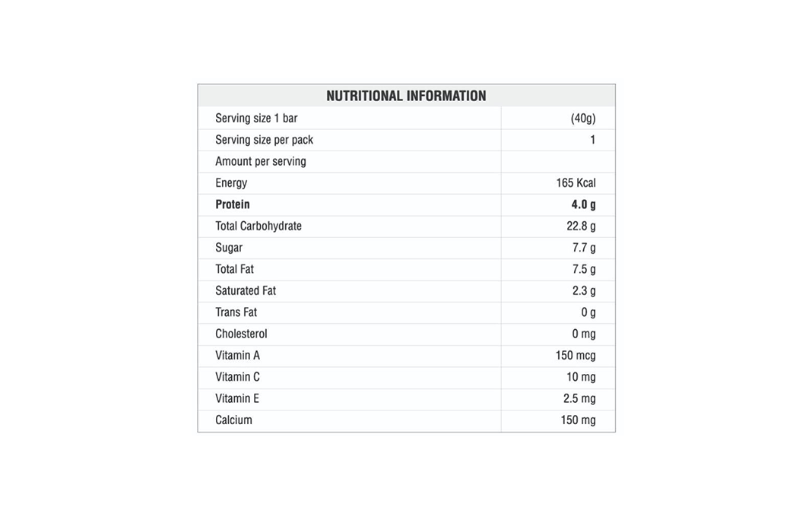
Task: Select the Cholesterol 0 mg value
Action: (584, 334)
